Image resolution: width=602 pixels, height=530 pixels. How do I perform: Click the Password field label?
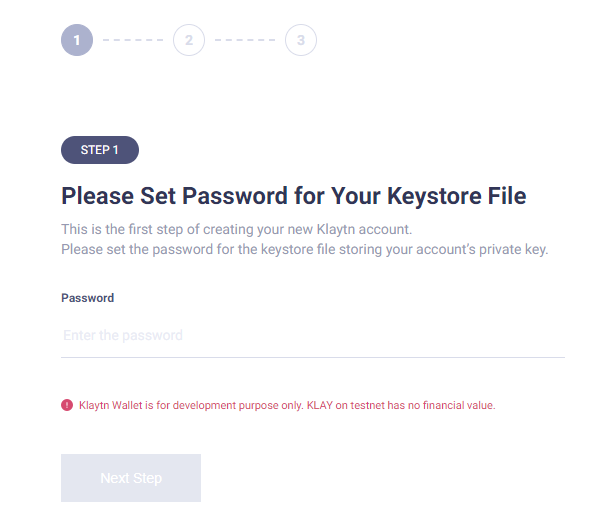pos(88,298)
